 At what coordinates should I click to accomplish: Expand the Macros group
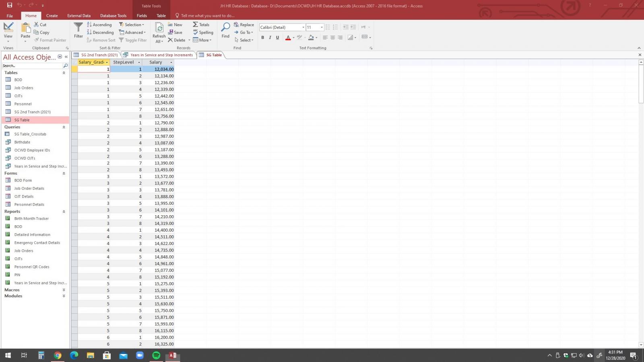pos(64,290)
